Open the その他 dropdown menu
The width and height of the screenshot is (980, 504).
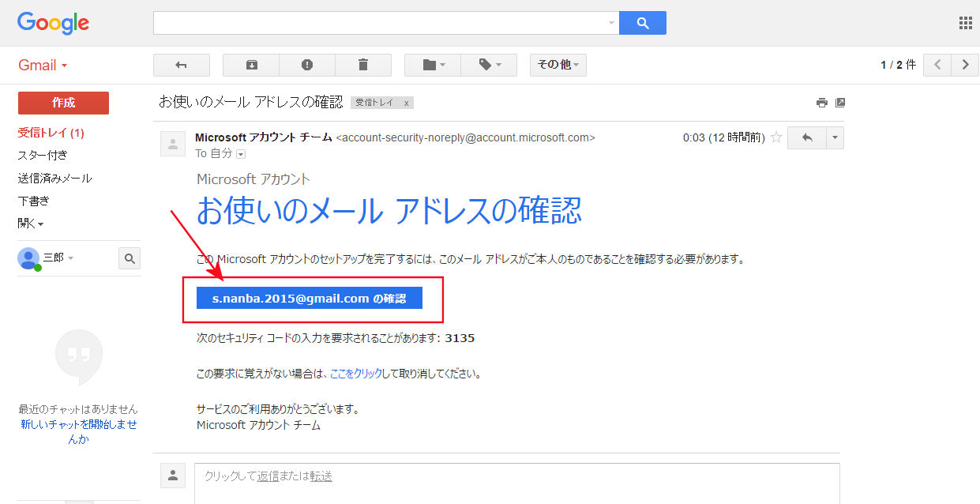tap(558, 65)
